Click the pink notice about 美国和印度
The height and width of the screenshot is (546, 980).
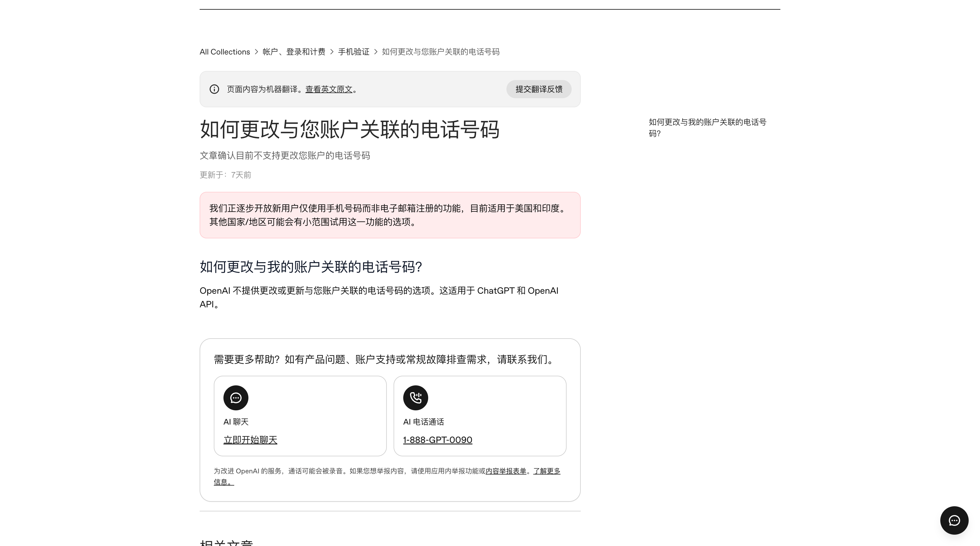390,215
